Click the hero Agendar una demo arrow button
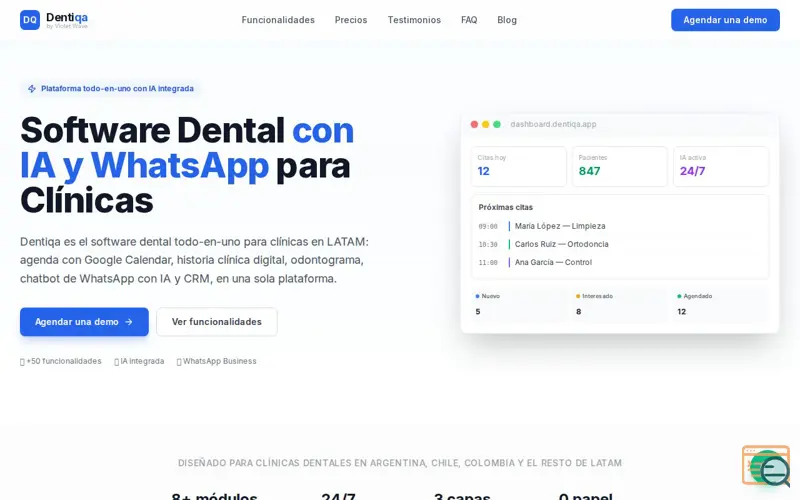 coord(84,322)
